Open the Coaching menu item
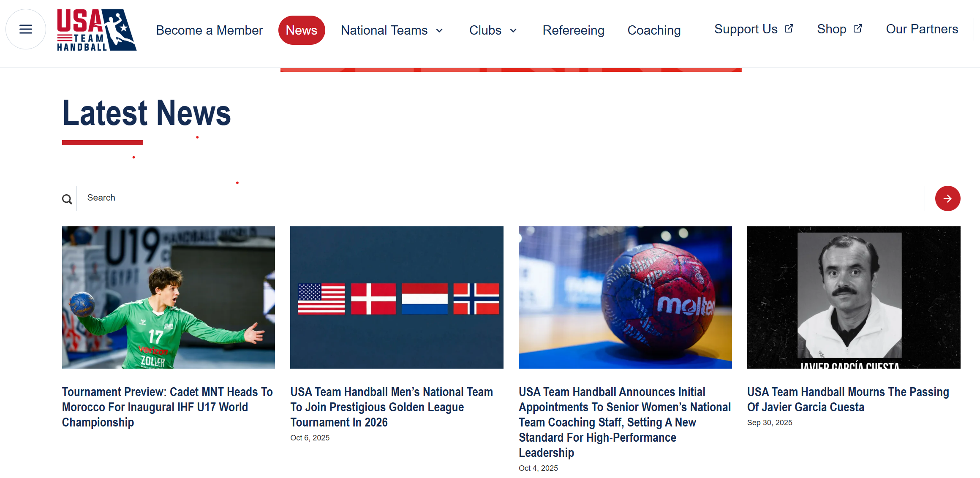The width and height of the screenshot is (980, 478). [x=654, y=30]
